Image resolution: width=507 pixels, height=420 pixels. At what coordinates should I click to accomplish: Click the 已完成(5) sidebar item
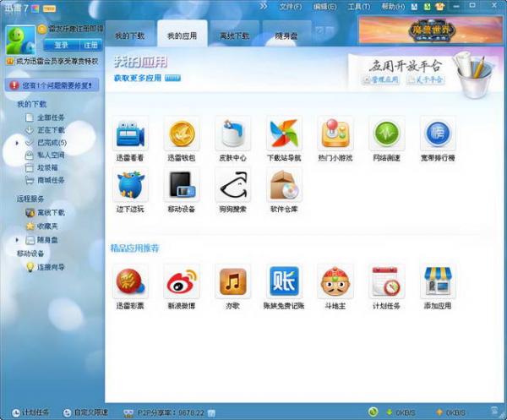pyautogui.click(x=46, y=143)
